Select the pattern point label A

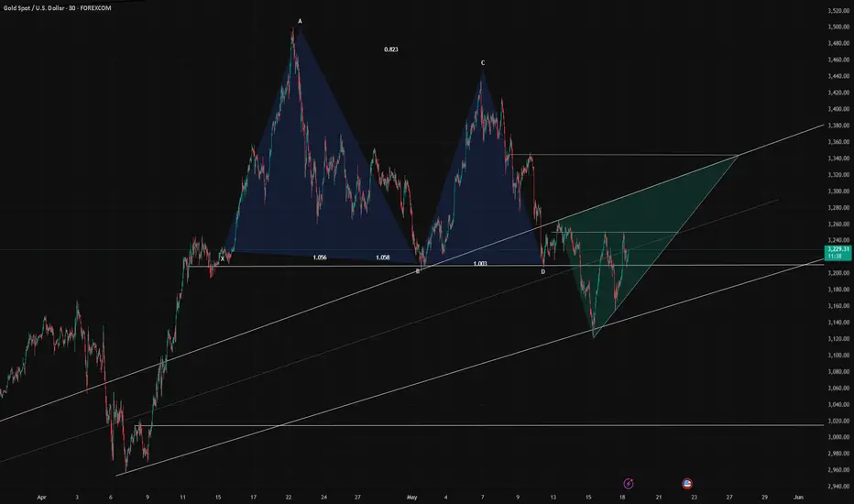point(300,21)
